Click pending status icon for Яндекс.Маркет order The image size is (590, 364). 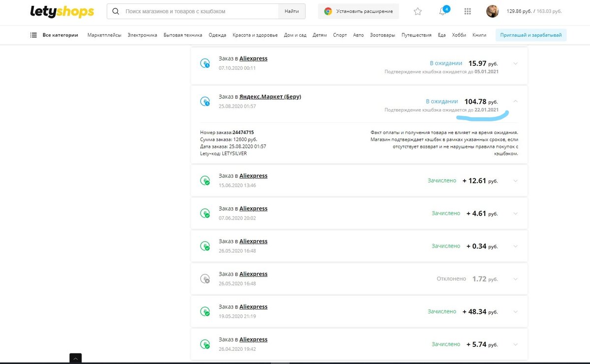[205, 102]
